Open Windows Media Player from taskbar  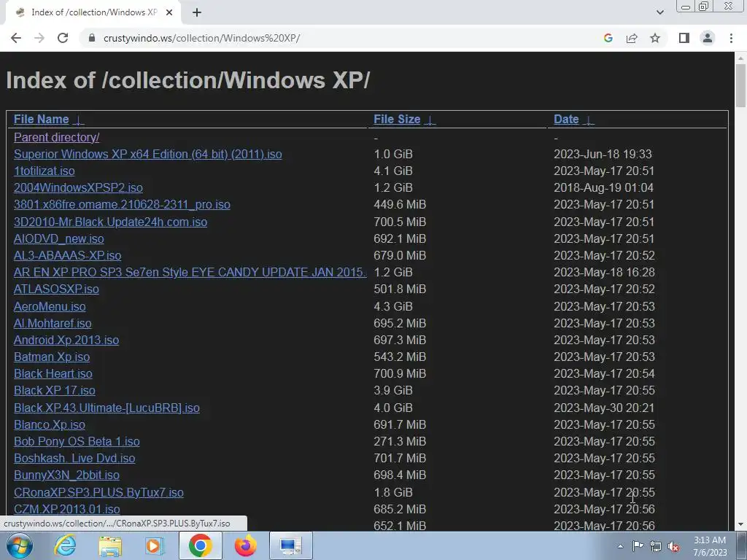[154, 545]
